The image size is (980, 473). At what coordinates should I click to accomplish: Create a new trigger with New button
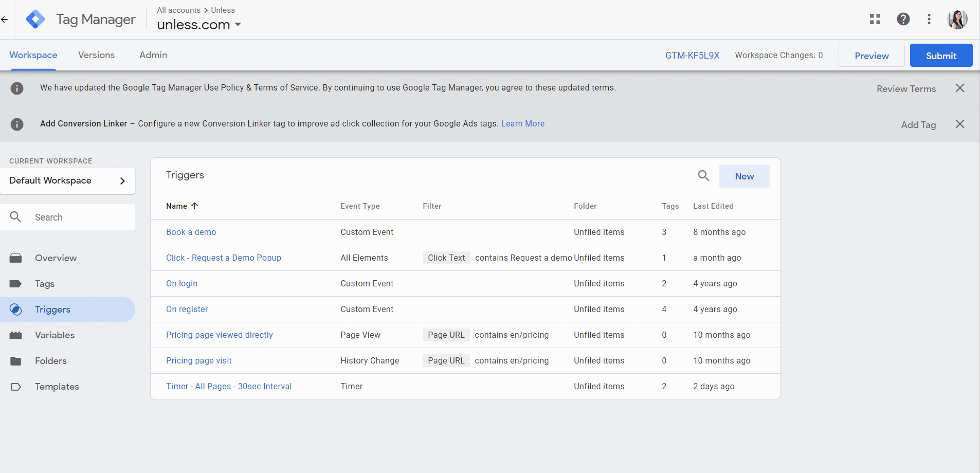[x=744, y=176]
